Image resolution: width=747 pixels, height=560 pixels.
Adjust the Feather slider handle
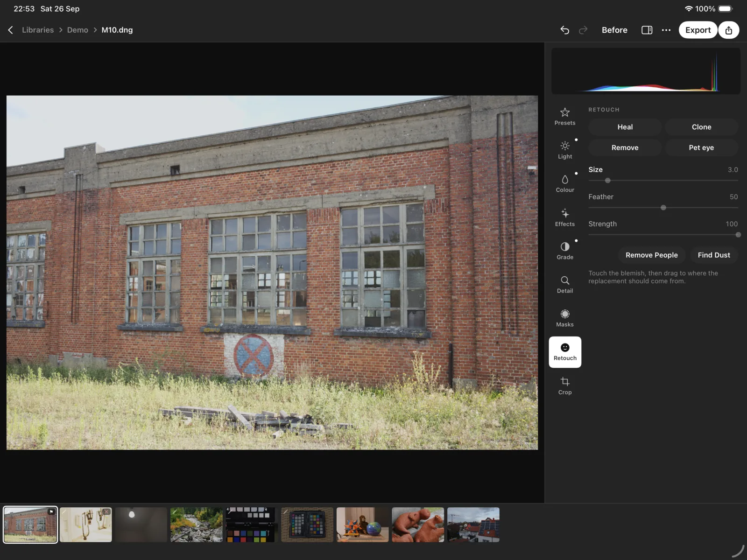(x=663, y=208)
